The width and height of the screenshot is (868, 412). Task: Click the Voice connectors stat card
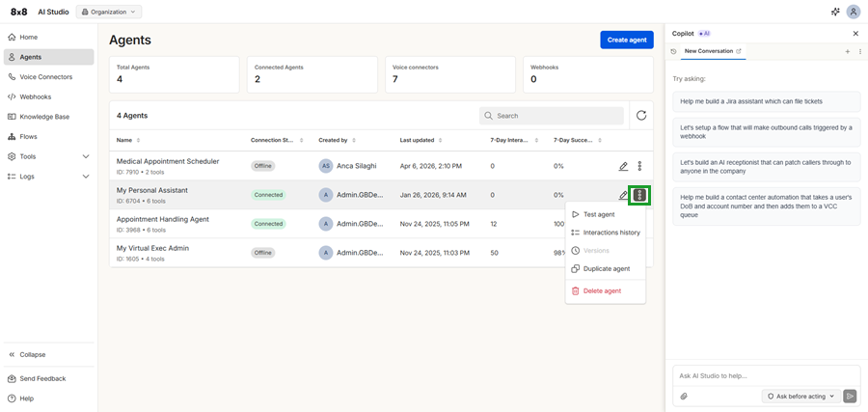(450, 74)
